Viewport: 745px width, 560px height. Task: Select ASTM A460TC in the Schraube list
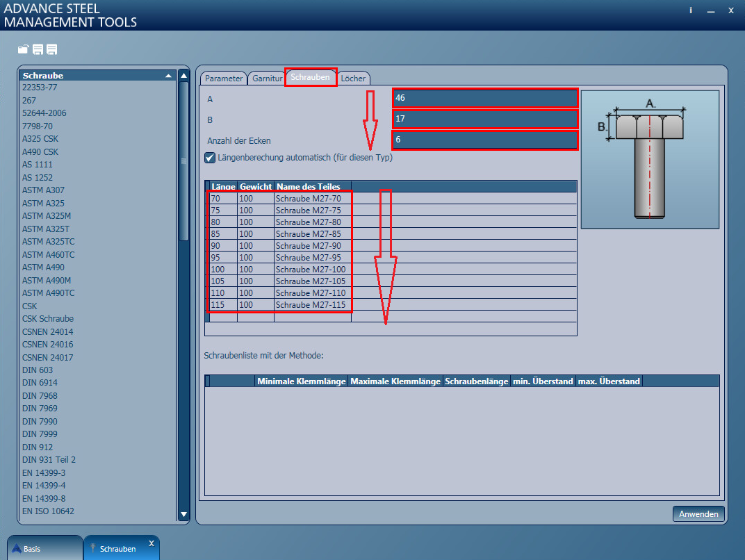[x=49, y=254]
